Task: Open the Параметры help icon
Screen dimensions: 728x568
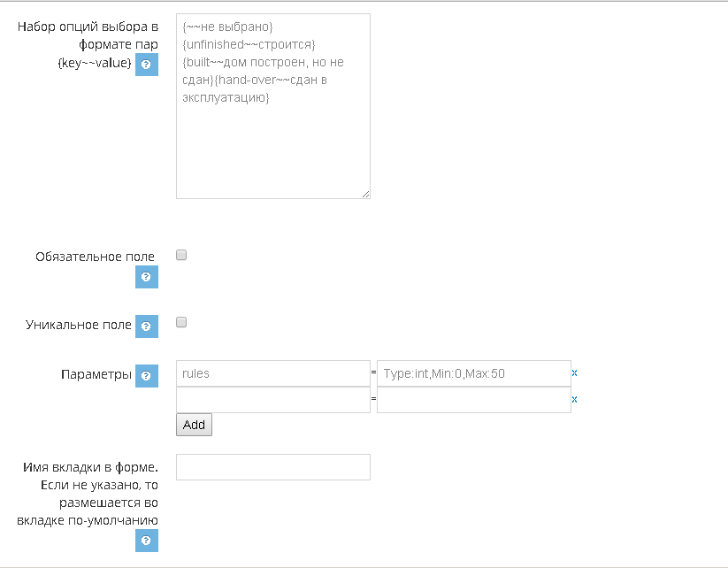Action: coord(146,376)
